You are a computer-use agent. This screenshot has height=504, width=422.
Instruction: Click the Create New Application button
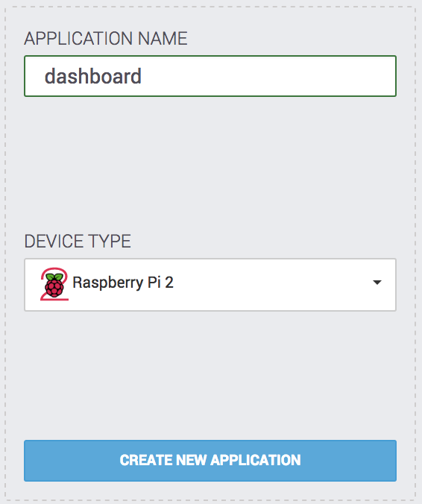click(210, 460)
